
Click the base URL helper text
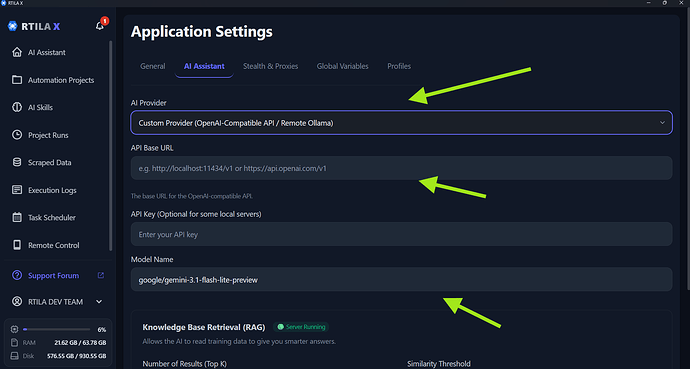point(192,196)
